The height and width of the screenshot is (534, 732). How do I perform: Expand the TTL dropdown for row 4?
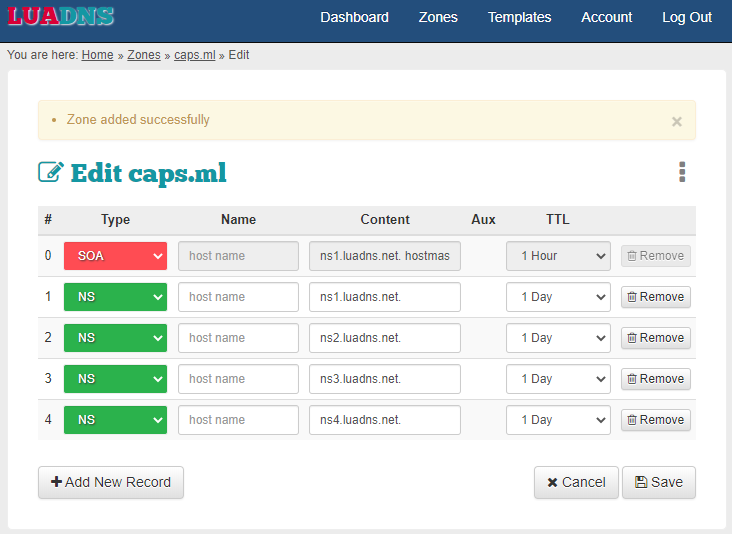point(557,420)
